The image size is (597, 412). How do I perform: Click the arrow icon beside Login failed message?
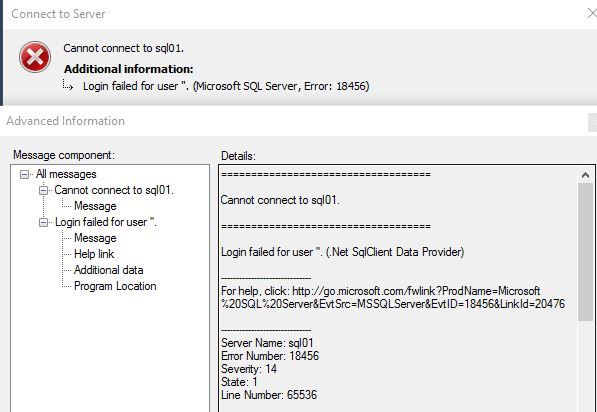68,86
